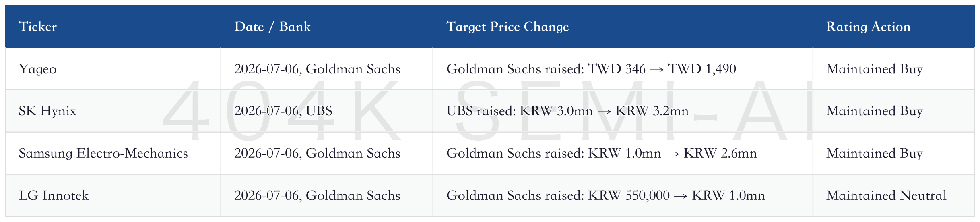The height and width of the screenshot is (222, 980).
Task: Select the Yageo ticker cell
Action: (x=113, y=69)
